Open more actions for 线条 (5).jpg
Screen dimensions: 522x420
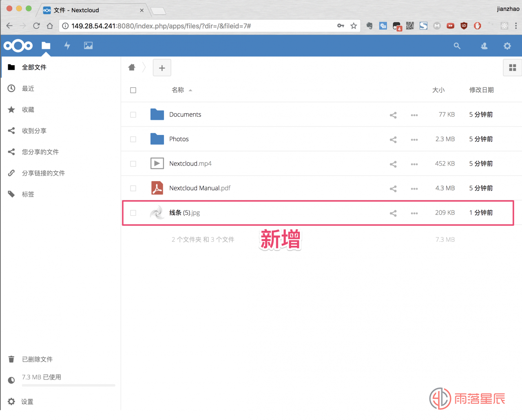[x=414, y=213]
